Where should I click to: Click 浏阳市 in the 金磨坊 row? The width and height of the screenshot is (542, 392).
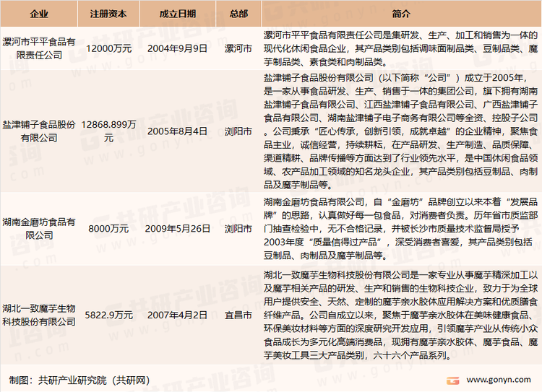(238, 229)
